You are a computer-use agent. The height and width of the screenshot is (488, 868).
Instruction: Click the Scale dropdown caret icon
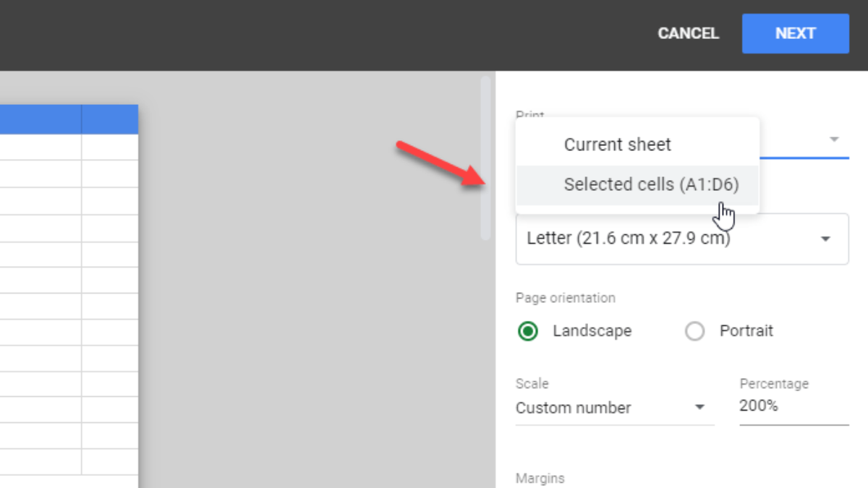[699, 408]
